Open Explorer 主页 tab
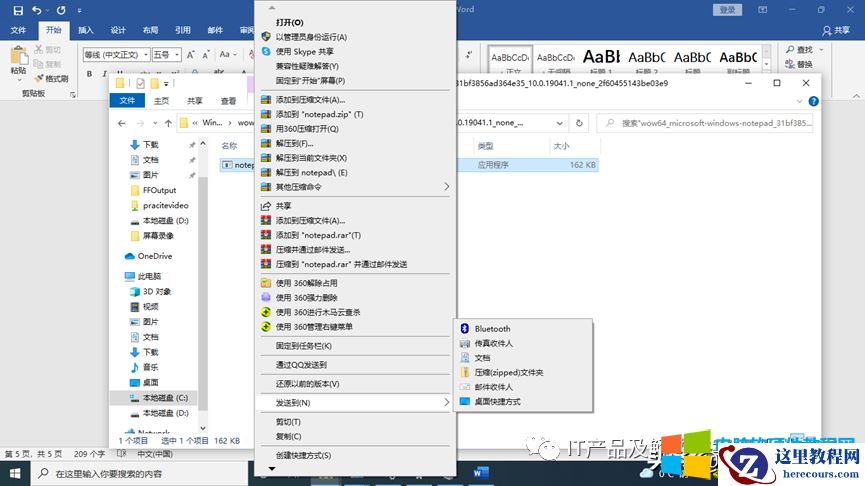 (162, 101)
